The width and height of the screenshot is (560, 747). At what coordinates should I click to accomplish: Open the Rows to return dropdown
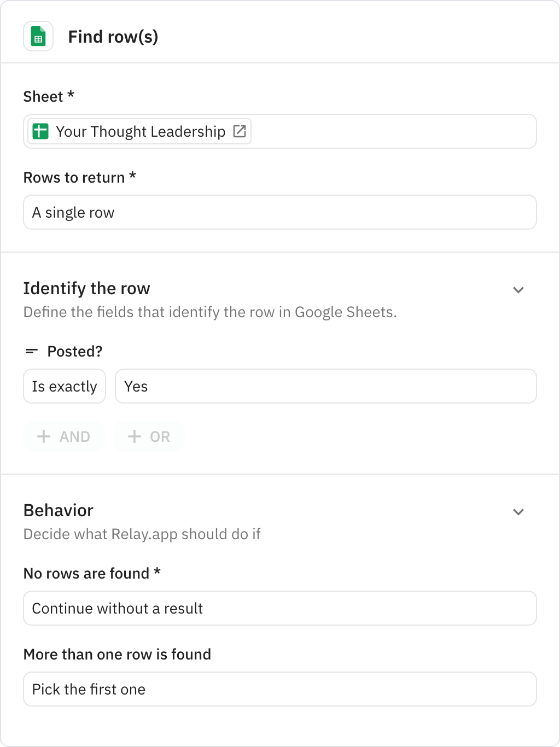pyautogui.click(x=279, y=212)
